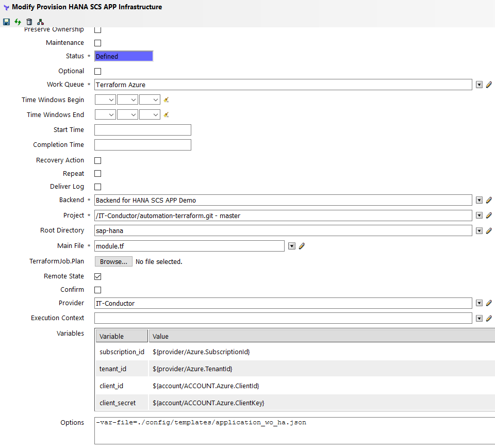
Task: Click the ${account/ACCOUNT.Azure.ClientKey} value
Action: coord(208,403)
